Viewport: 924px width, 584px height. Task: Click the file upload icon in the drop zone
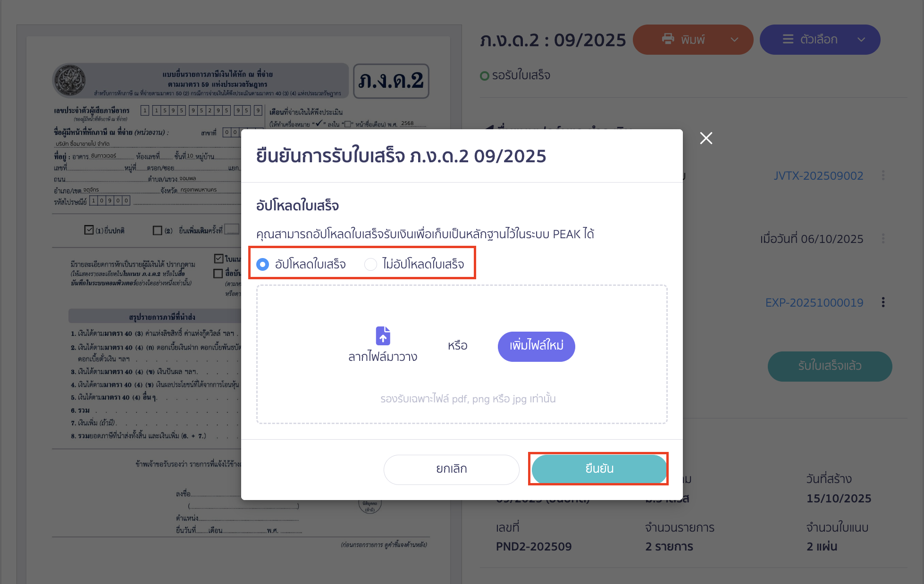[x=382, y=336]
